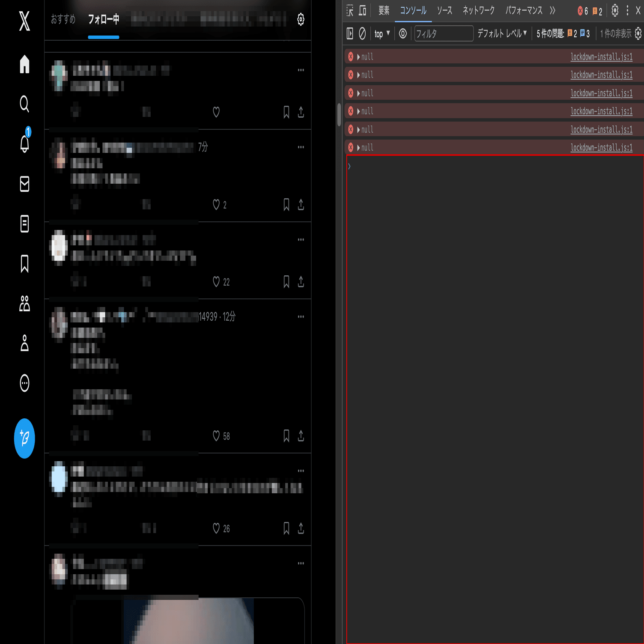
Task: Open Bookmarks from the sidebar
Action: point(24,265)
